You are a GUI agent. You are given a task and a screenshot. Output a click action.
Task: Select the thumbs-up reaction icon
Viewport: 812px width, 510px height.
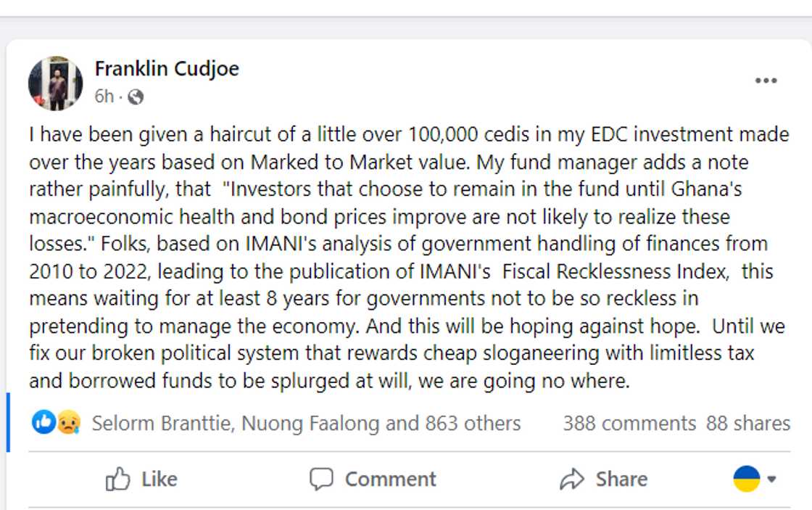tap(42, 423)
